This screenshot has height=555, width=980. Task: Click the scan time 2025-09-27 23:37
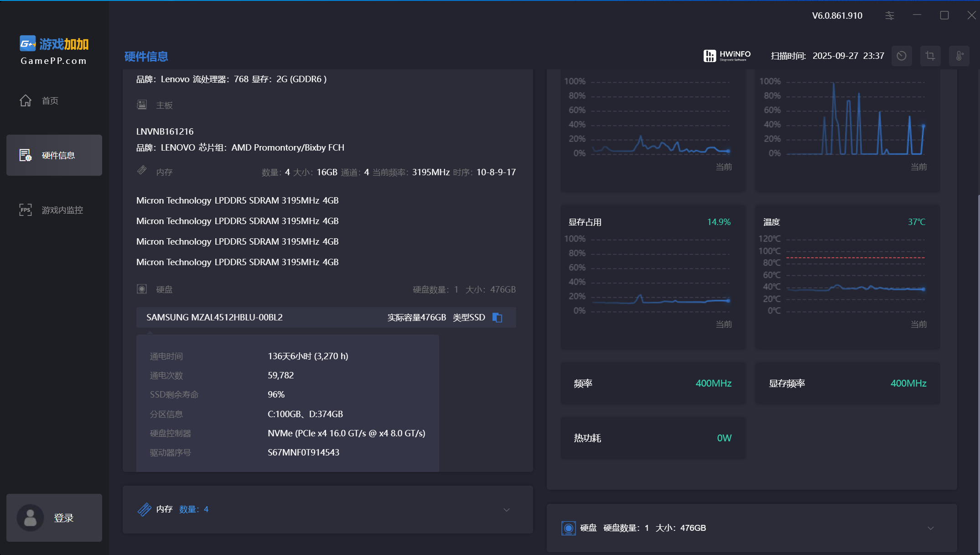point(848,56)
